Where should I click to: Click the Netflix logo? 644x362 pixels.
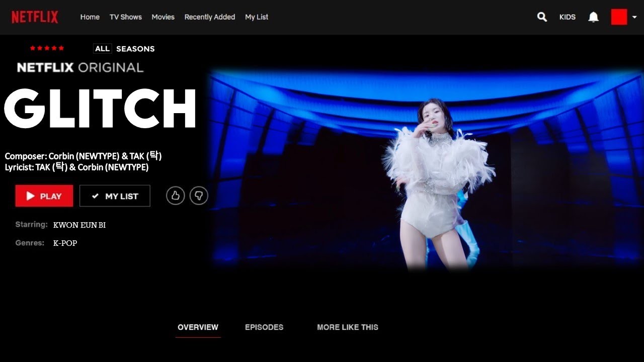(35, 17)
